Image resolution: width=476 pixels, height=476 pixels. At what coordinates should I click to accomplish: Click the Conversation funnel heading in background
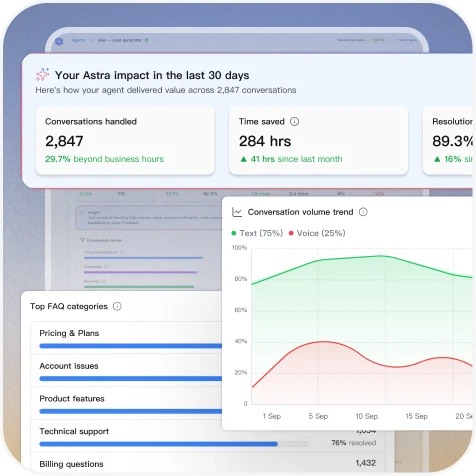point(104,240)
